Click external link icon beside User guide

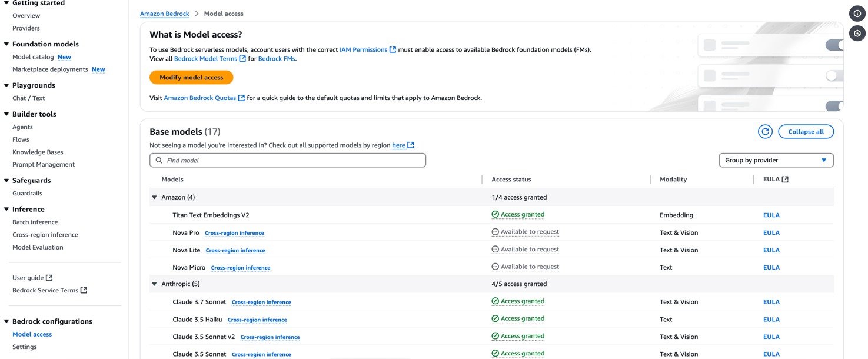pos(49,278)
